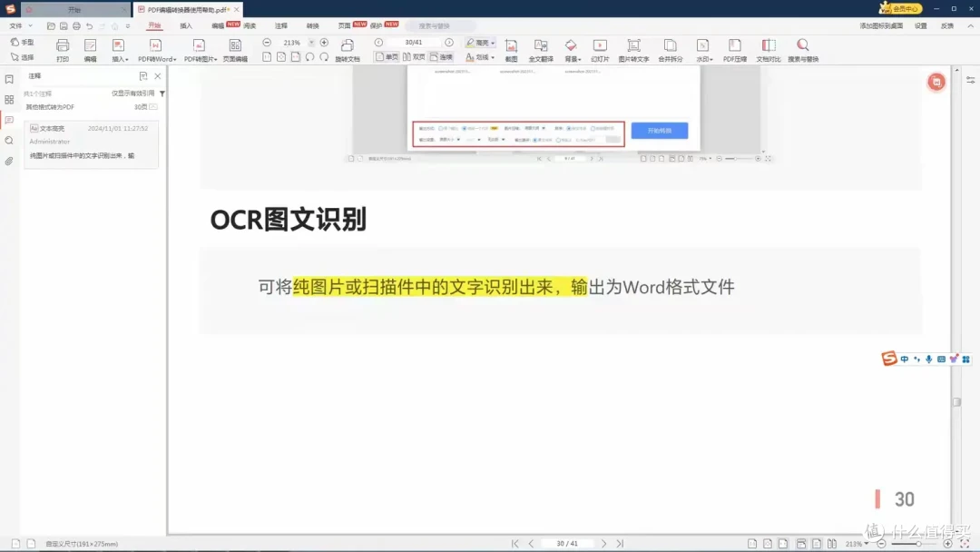The image size is (980, 552).
Task: Click Add Icon to Desktop (添加图标到桌面)
Action: click(881, 25)
